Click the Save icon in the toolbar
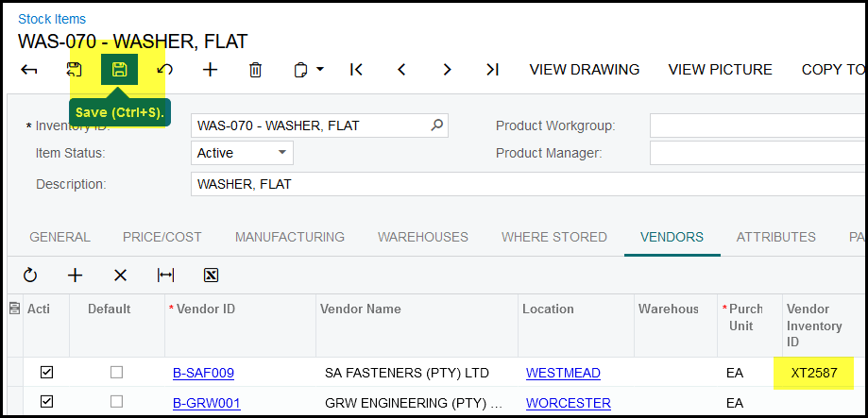This screenshot has width=868, height=418. [x=119, y=69]
